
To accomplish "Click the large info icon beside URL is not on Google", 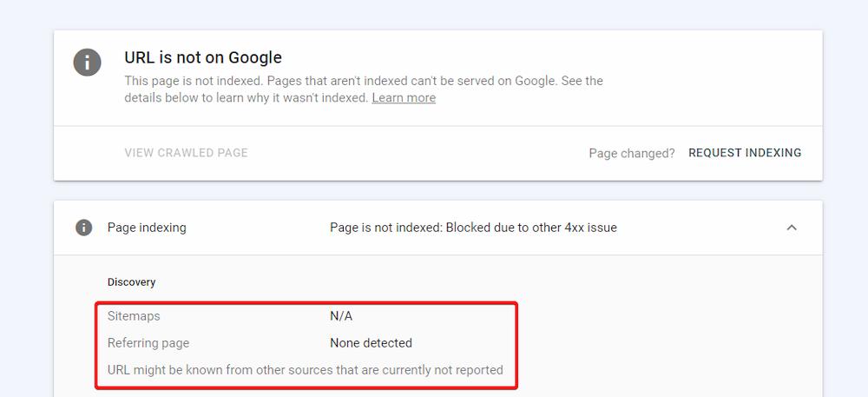I will (x=87, y=62).
